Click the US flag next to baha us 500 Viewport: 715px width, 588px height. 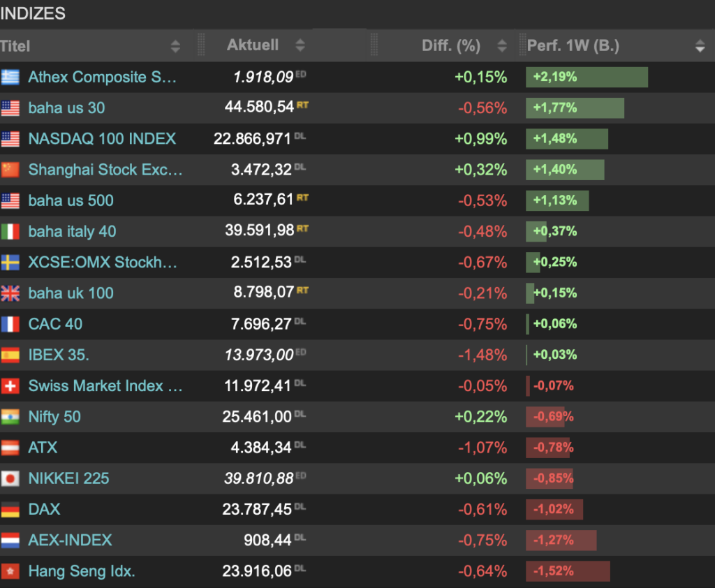[10, 200]
